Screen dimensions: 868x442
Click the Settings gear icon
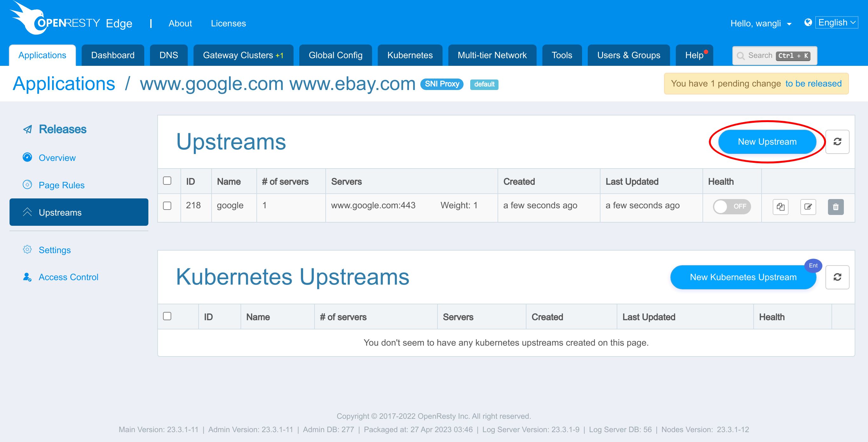click(27, 250)
